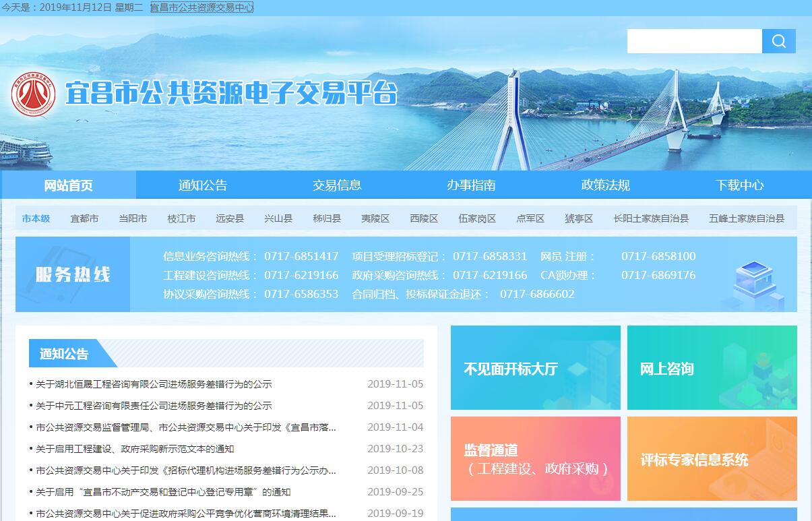The image size is (812, 521).
Task: Open the 政策法规 navigation item
Action: click(605, 185)
